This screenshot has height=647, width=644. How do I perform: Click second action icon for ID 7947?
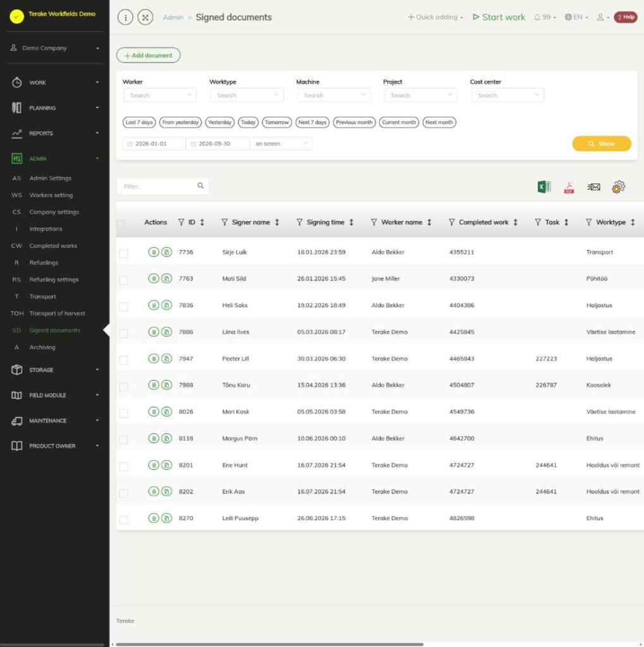click(167, 359)
